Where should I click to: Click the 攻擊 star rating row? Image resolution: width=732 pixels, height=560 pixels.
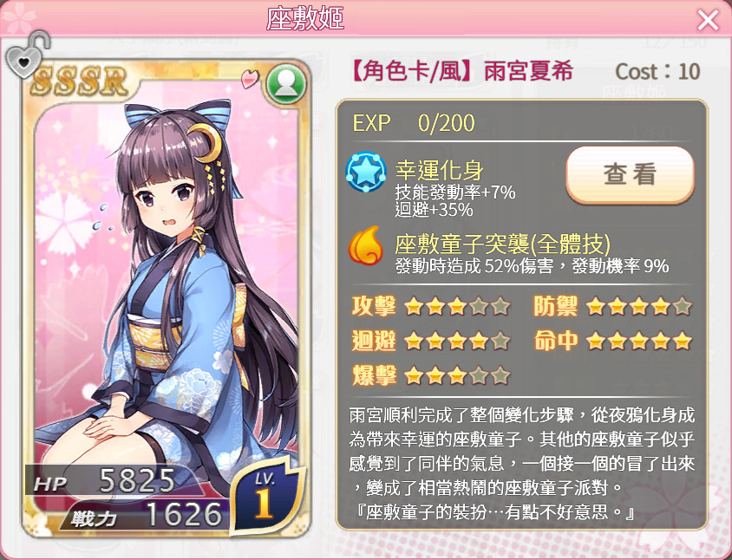pos(430,307)
